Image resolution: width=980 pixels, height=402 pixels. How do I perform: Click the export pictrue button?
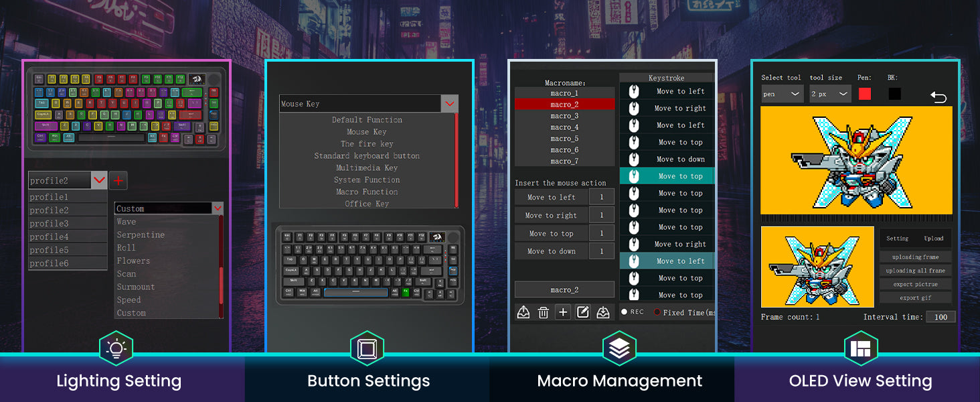point(915,284)
